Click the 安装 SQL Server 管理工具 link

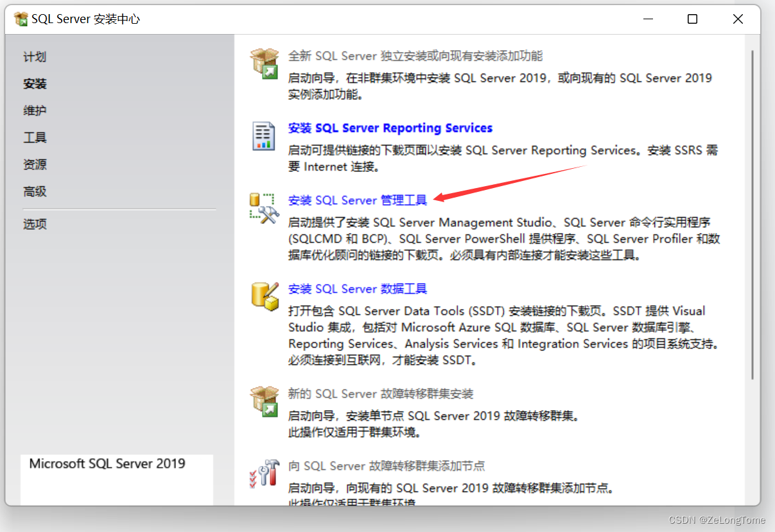point(358,200)
